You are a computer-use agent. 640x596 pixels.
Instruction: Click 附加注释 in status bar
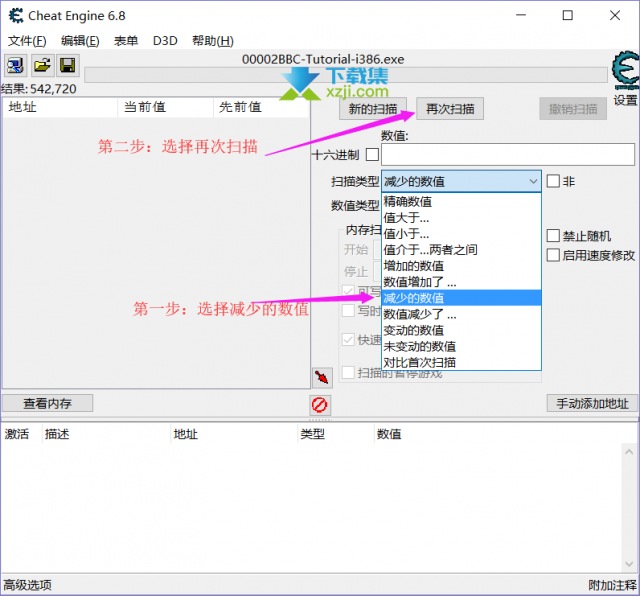612,585
